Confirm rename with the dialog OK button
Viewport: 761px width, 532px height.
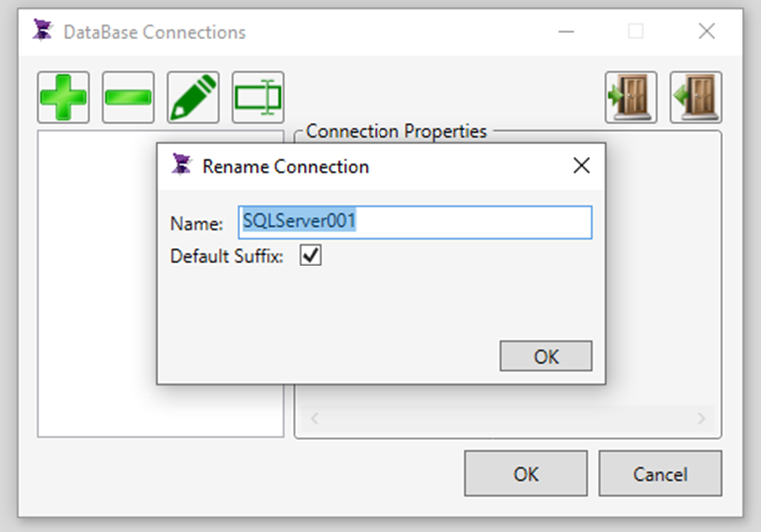[546, 356]
